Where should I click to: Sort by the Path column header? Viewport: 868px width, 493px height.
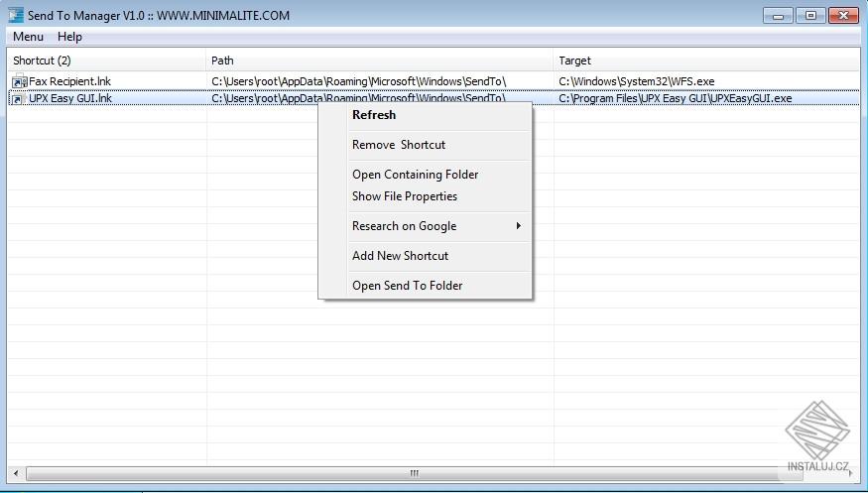click(379, 61)
